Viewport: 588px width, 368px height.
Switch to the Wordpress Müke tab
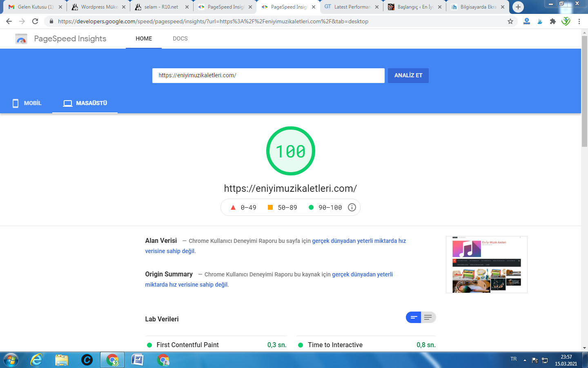(x=98, y=7)
